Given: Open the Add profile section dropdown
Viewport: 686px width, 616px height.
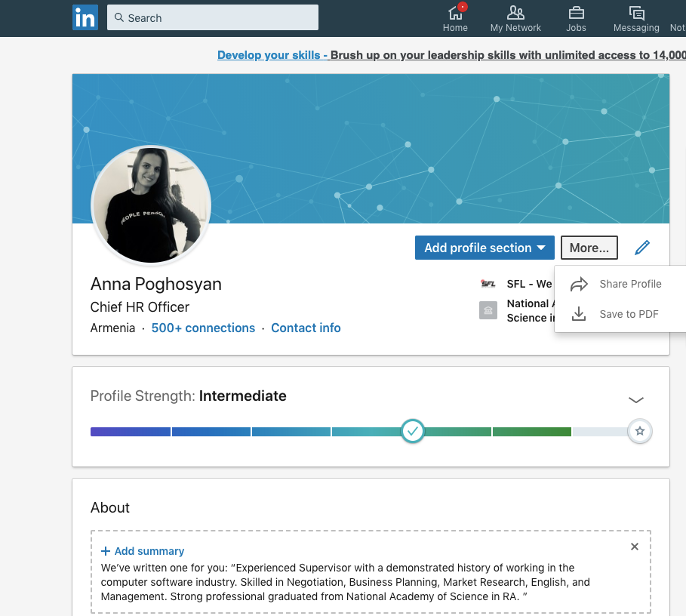Looking at the screenshot, I should (x=485, y=248).
